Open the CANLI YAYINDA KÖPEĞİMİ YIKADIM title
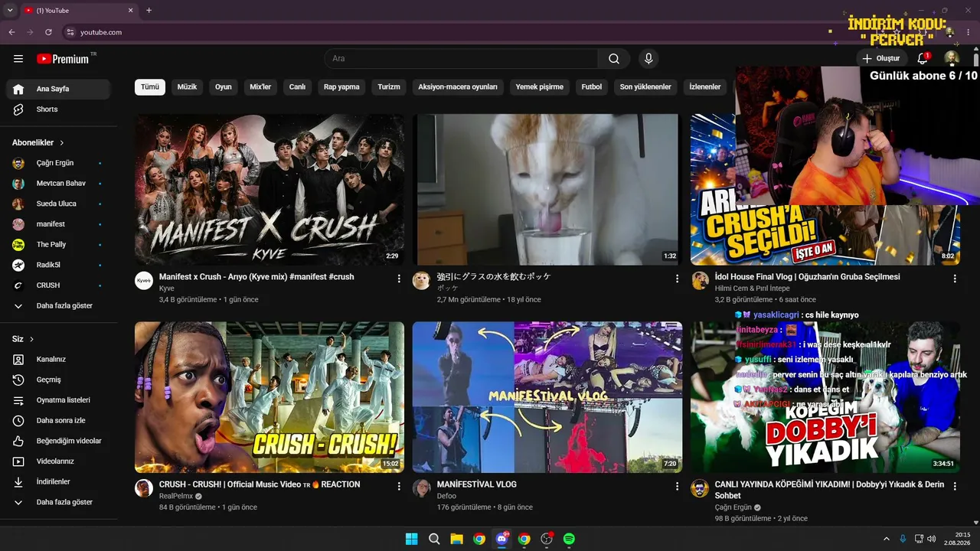 [830, 490]
